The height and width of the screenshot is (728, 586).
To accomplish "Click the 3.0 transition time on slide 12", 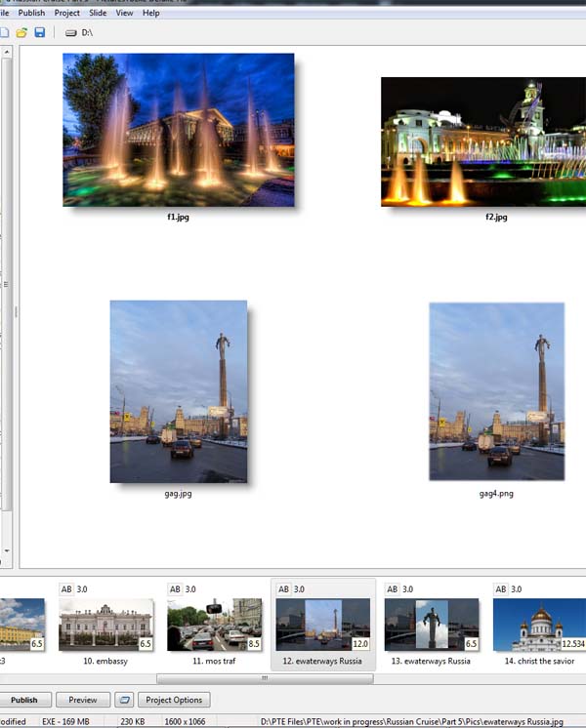I will click(299, 589).
